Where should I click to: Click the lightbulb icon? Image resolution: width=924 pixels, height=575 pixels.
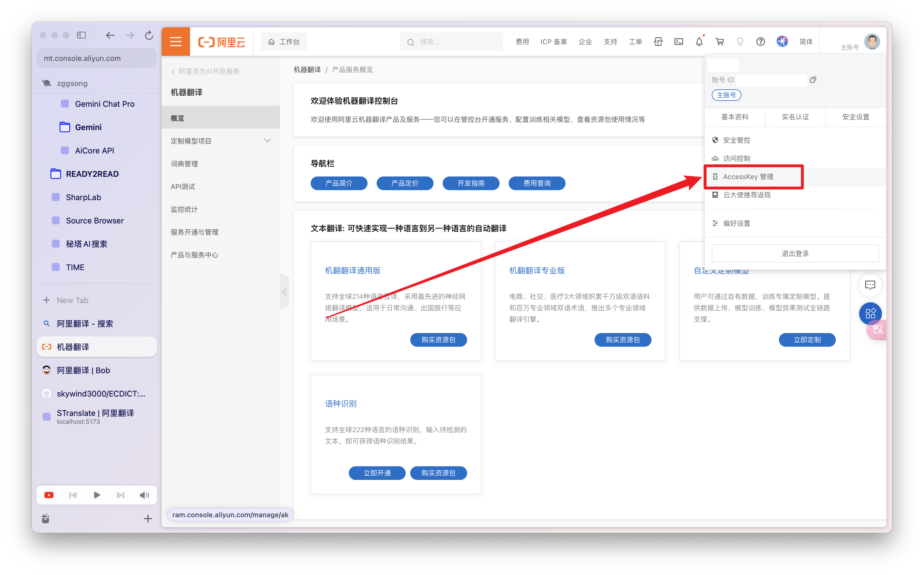(x=740, y=42)
